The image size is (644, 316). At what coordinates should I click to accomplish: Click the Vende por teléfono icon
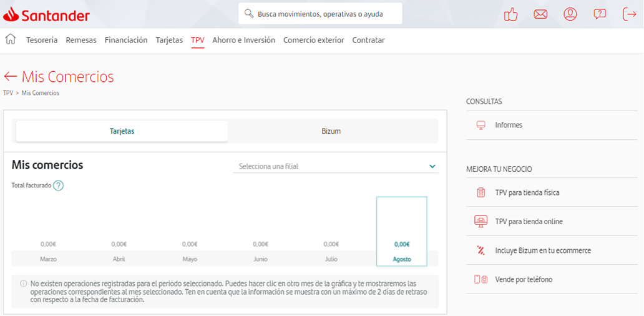coord(481,279)
